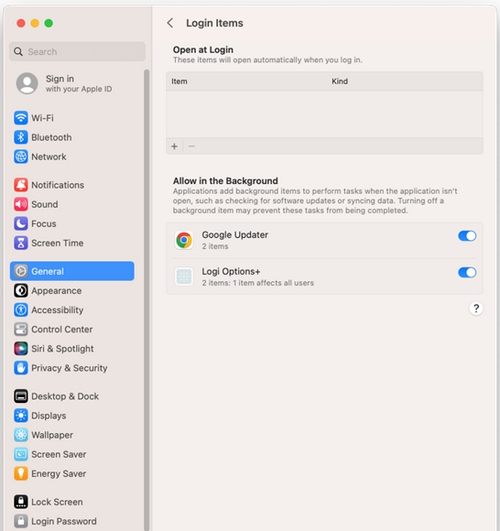Remove login item with minus button
This screenshot has width=500, height=531.
[x=191, y=146]
